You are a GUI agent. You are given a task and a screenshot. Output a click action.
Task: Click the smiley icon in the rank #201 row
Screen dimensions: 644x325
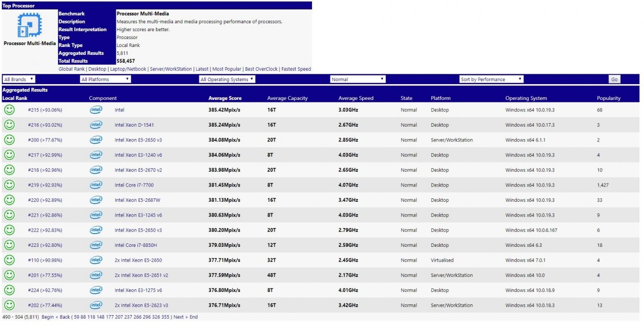pos(9,275)
